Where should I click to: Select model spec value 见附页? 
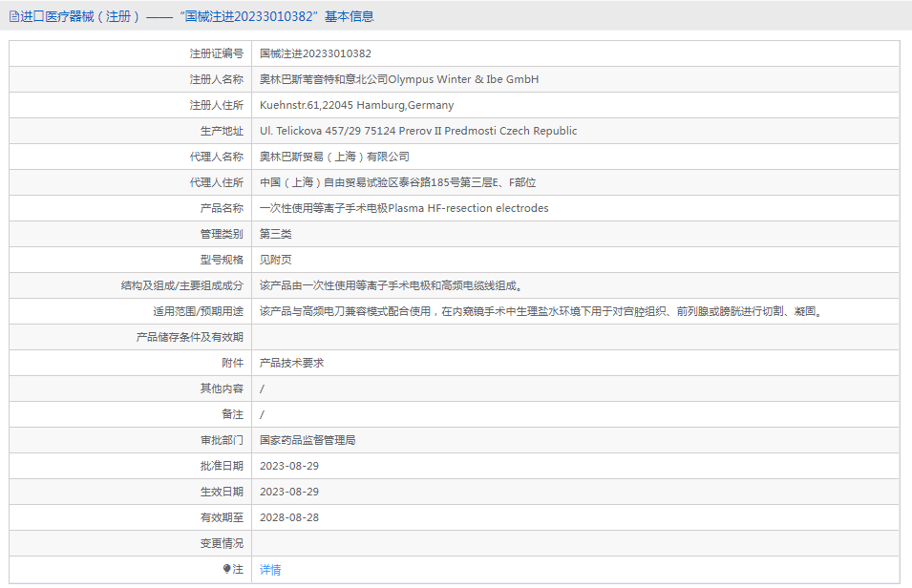pos(276,260)
